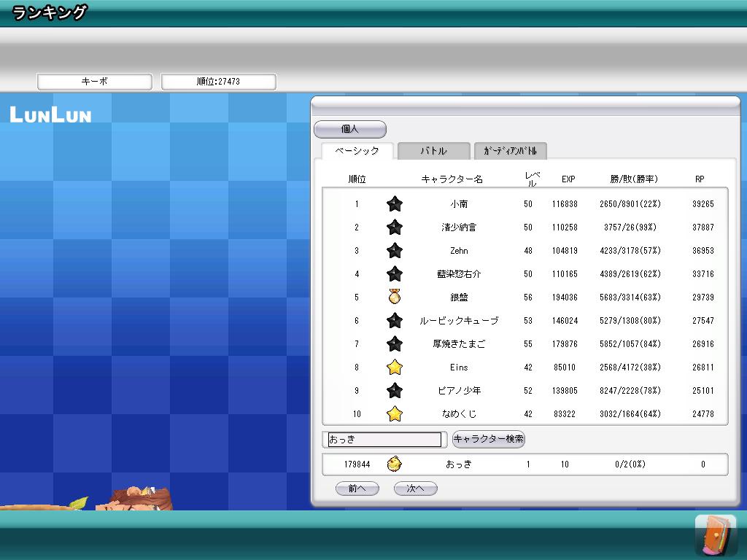Viewport: 747px width, 560px height.
Task: Click the yellow star beside なめくじ
Action: coord(395,414)
